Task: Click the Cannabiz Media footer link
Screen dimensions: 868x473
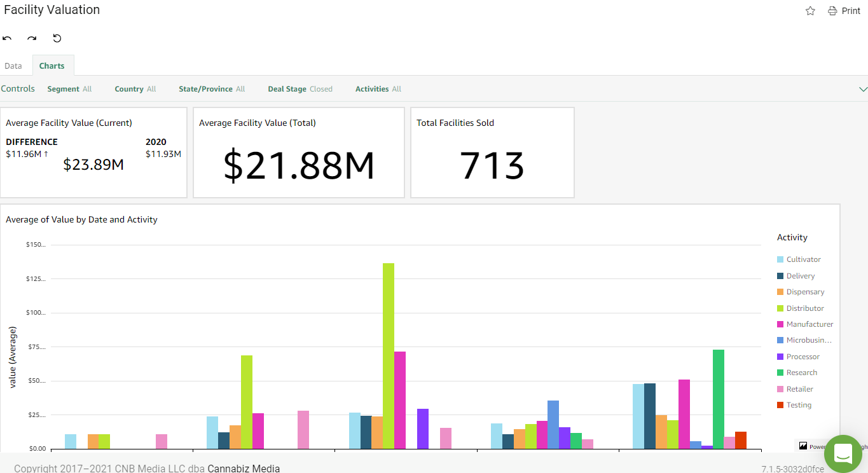Action: (244, 469)
